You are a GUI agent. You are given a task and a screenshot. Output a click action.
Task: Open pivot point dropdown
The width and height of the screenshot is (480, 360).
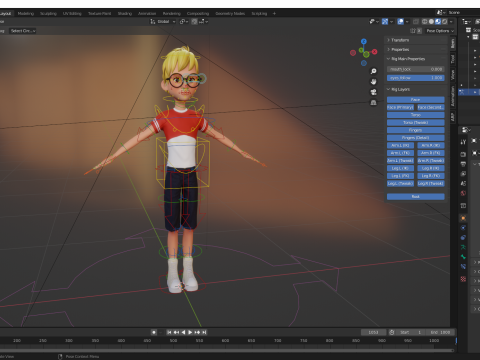[x=184, y=22]
